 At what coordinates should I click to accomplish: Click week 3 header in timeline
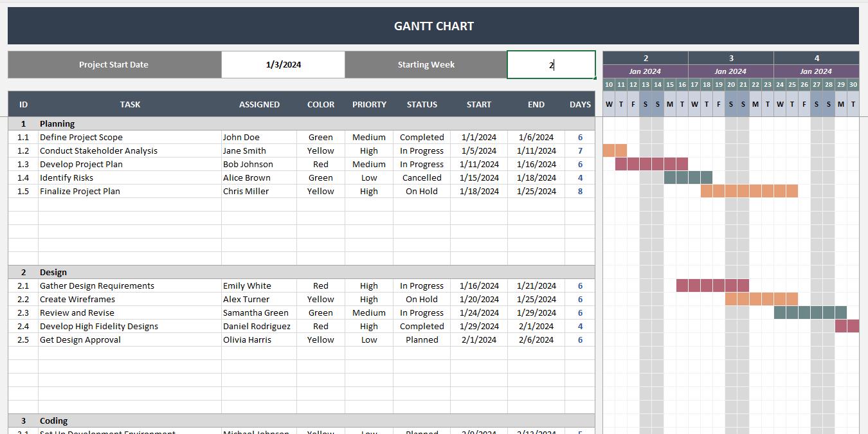(731, 58)
